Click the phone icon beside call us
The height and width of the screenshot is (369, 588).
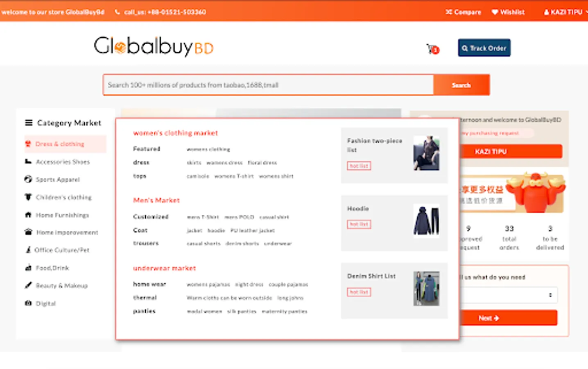117,12
